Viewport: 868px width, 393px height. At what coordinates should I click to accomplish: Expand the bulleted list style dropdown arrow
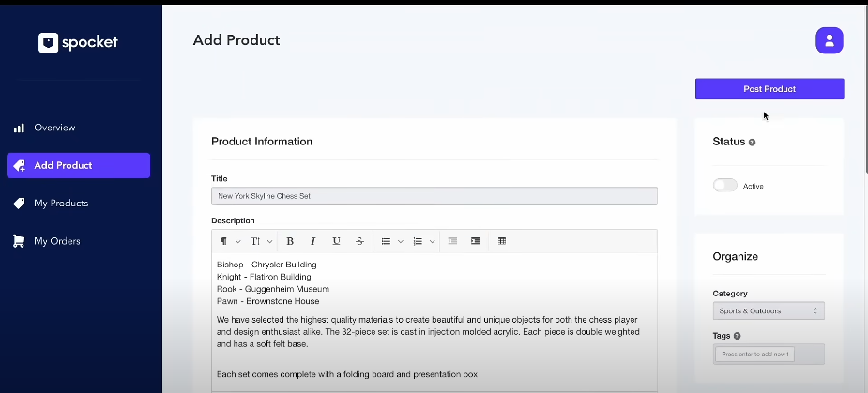[x=401, y=241]
